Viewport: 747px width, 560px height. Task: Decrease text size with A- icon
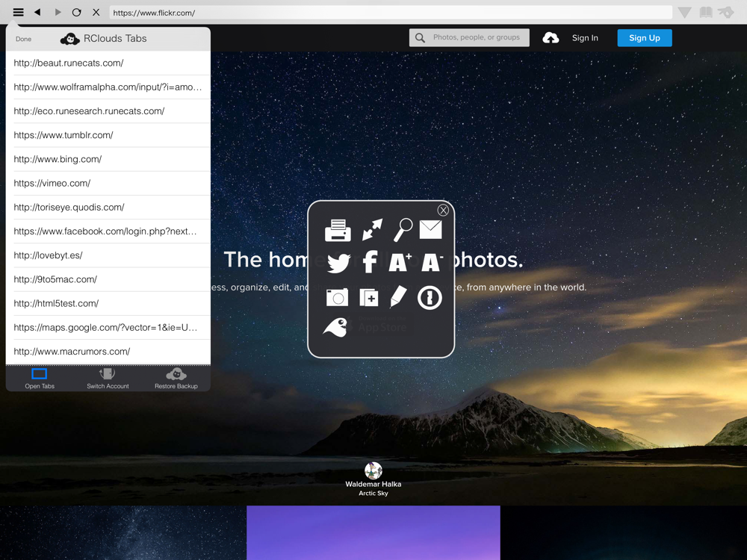(x=432, y=262)
